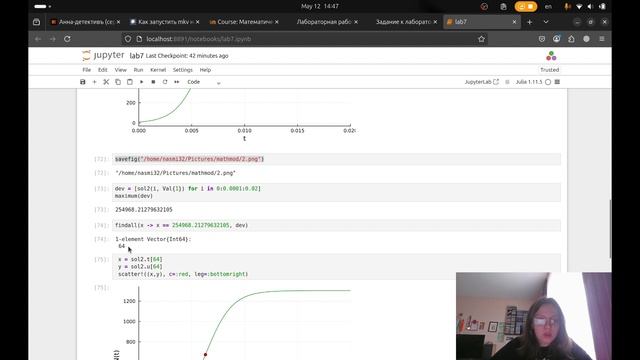Select the savefig code cell

pos(336,159)
